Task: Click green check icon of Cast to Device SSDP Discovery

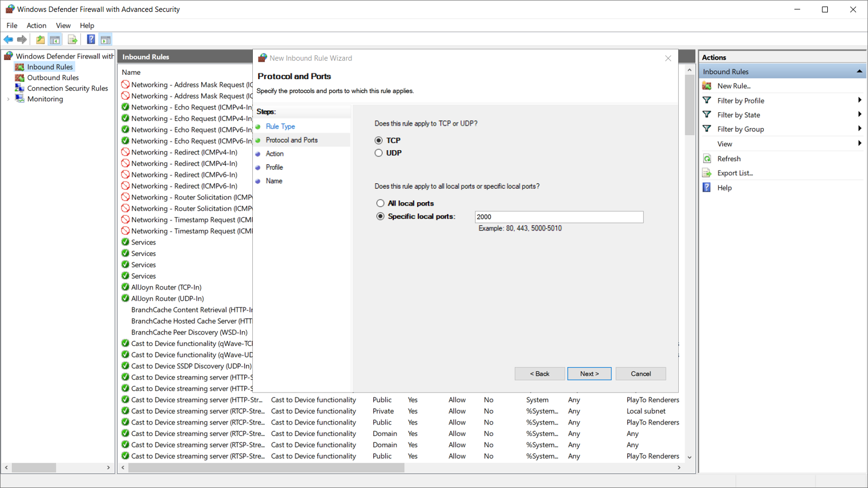Action: pos(125,366)
